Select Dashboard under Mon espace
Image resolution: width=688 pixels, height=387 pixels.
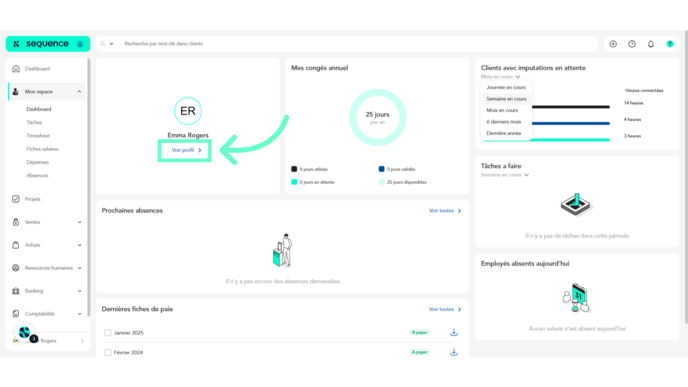coord(39,109)
